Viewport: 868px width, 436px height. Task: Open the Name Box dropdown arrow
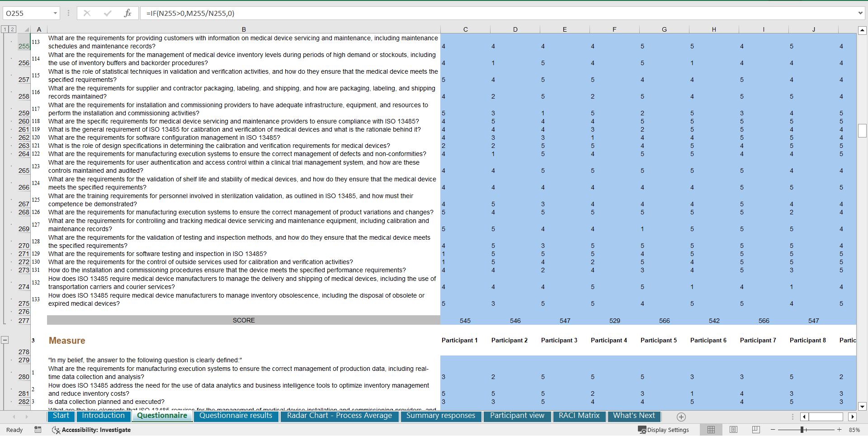[55, 13]
